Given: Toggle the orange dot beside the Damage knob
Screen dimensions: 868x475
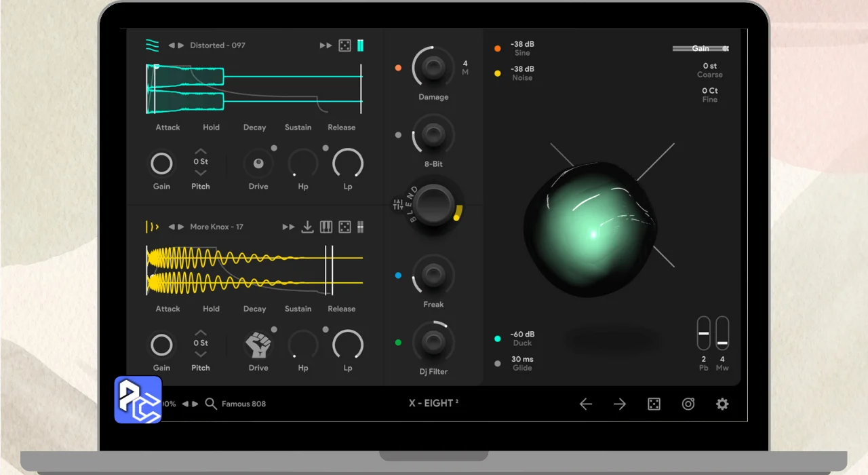Looking at the screenshot, I should click(x=398, y=68).
